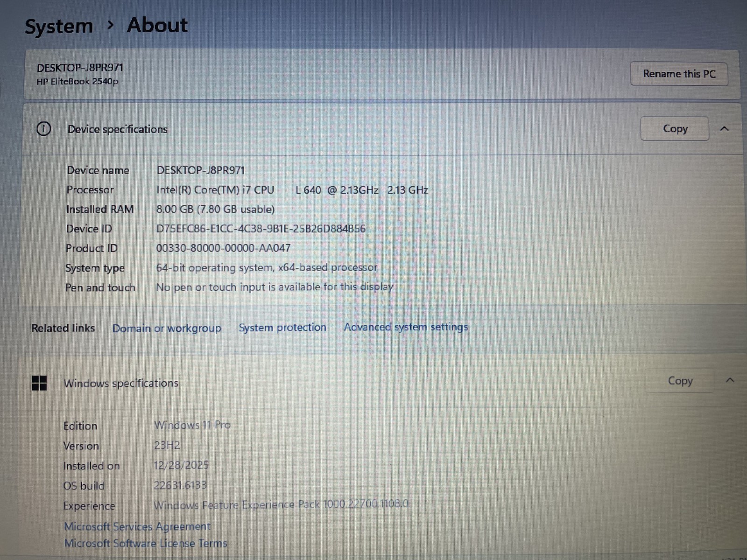The width and height of the screenshot is (747, 560).
Task: Select OS build value 22631.6133
Action: click(x=180, y=485)
